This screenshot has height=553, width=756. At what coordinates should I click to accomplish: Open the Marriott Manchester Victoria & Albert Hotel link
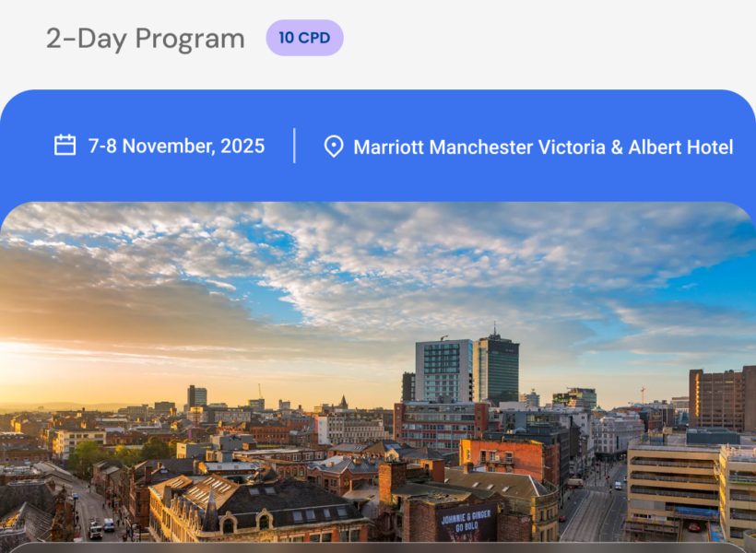tap(543, 147)
